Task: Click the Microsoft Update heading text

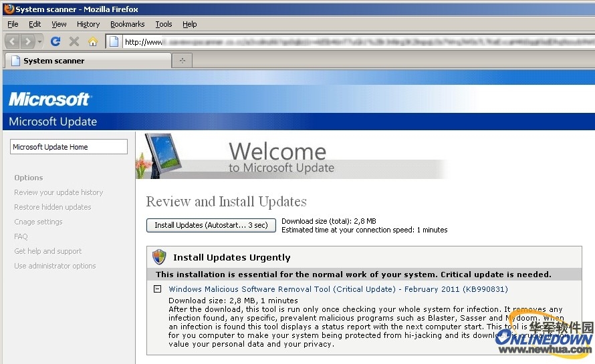Action: click(53, 122)
